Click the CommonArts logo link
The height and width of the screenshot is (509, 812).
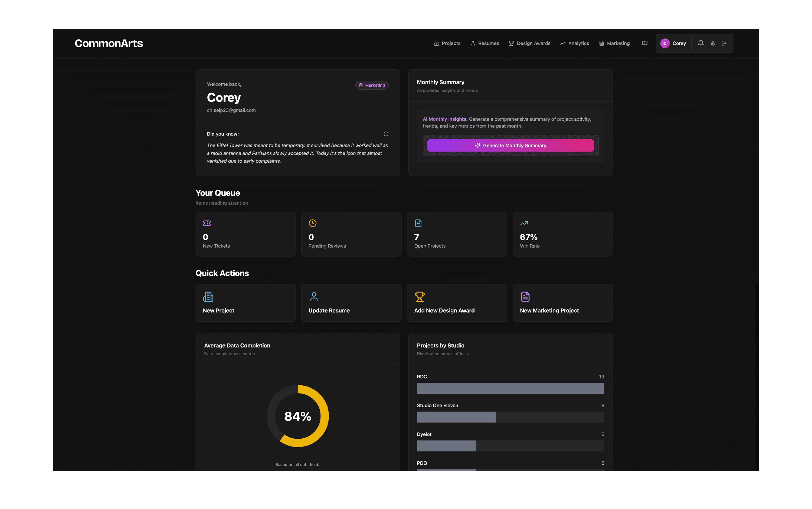[109, 43]
